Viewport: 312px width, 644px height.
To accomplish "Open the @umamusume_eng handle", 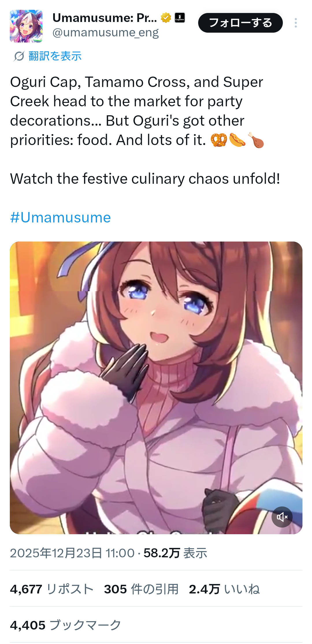I will tap(105, 33).
